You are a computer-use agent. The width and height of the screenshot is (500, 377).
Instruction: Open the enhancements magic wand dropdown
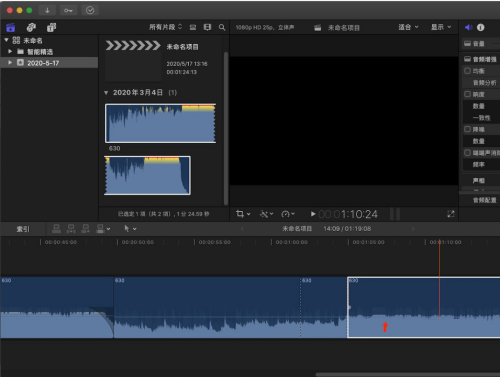tap(267, 214)
